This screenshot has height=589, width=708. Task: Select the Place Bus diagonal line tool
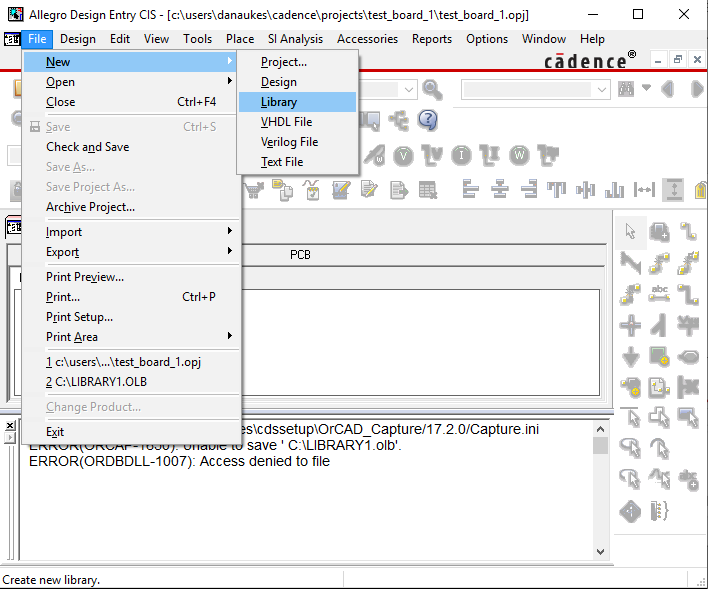click(630, 263)
